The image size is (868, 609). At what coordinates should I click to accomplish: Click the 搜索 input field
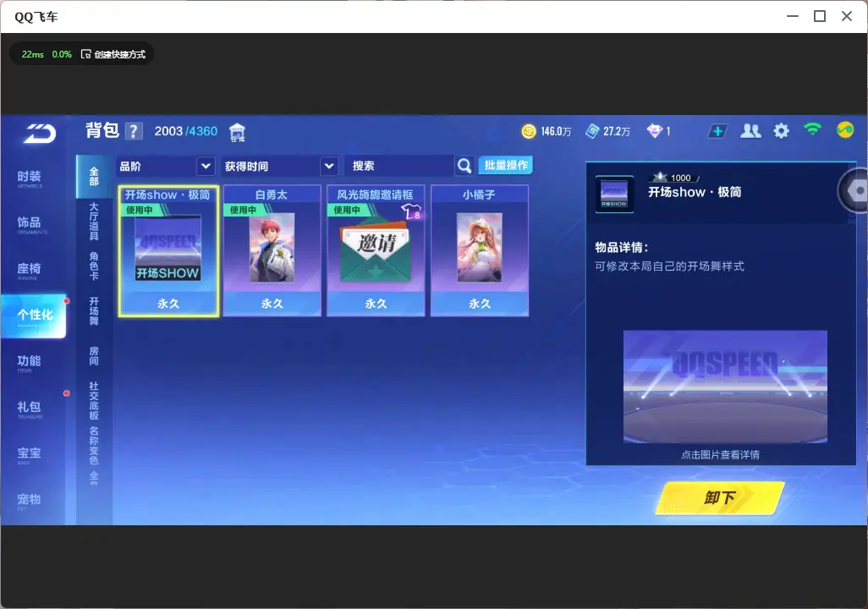point(398,166)
